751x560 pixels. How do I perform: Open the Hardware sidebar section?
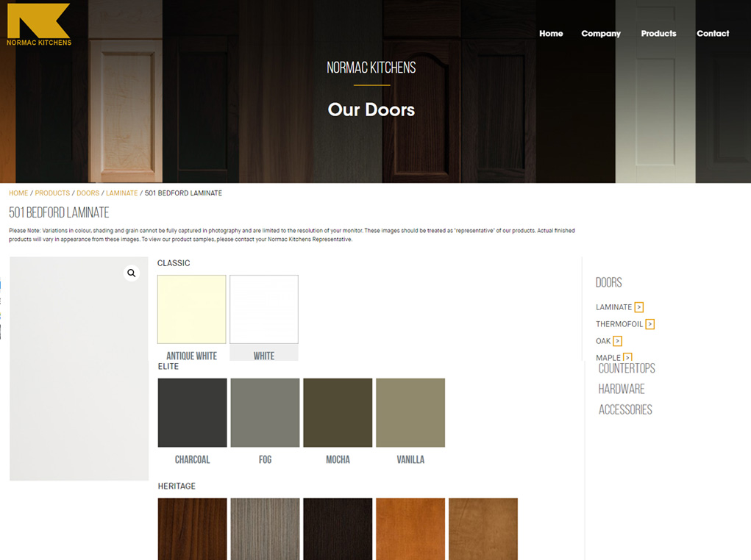click(622, 389)
